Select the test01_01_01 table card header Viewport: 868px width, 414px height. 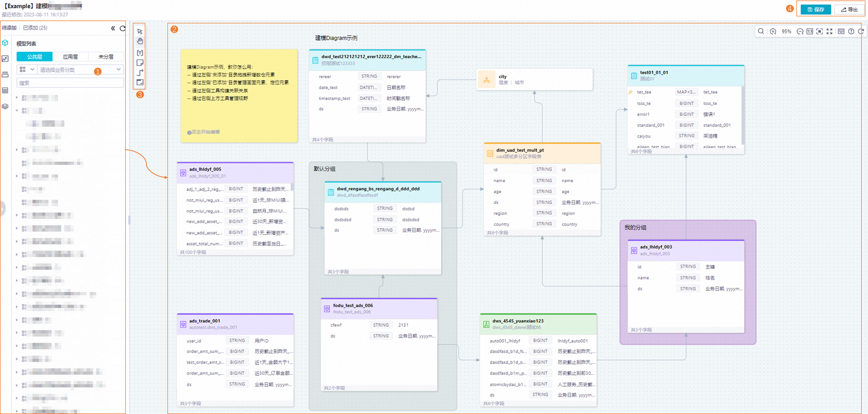click(686, 76)
